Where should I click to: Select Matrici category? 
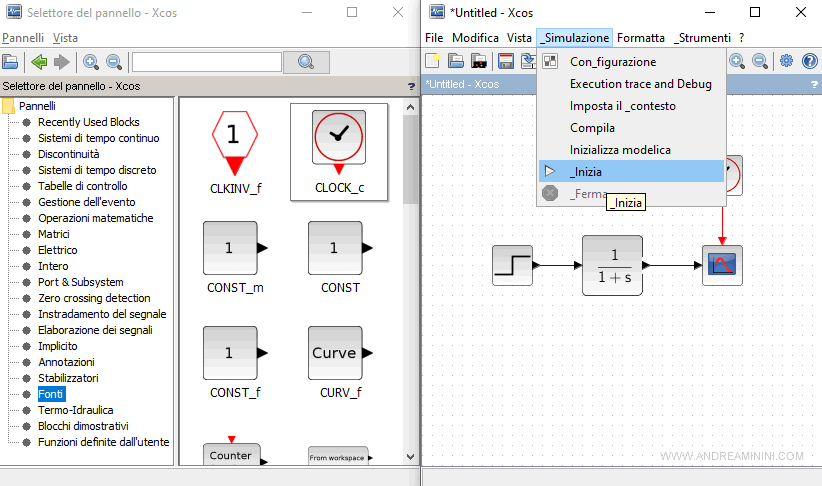pyautogui.click(x=53, y=234)
